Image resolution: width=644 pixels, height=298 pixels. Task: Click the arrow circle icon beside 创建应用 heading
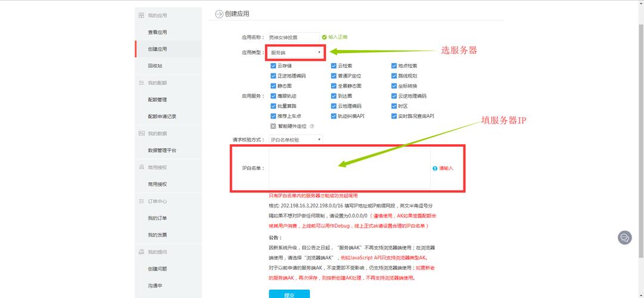click(x=219, y=14)
